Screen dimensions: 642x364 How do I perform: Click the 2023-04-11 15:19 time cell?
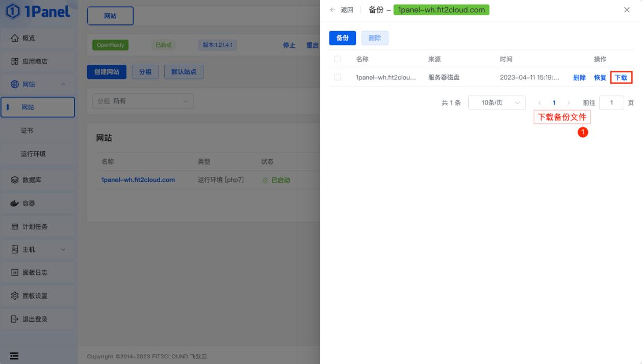pyautogui.click(x=529, y=77)
